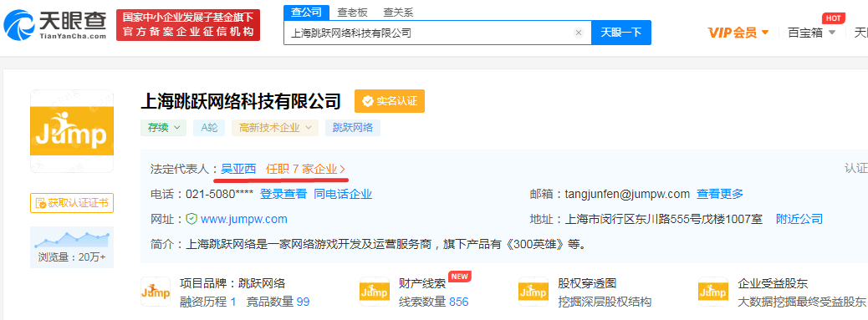
Task: Open the 企业受益股东 heading
Action: pyautogui.click(x=773, y=283)
